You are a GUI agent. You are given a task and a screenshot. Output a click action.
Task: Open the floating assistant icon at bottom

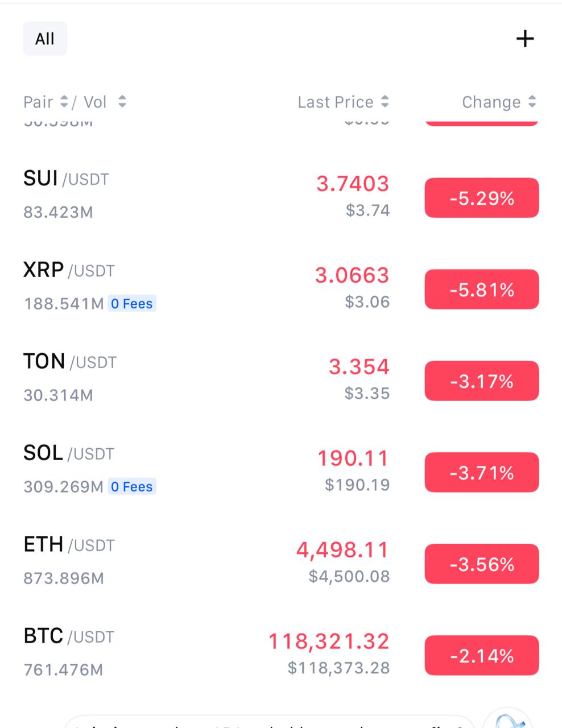[x=508, y=718]
